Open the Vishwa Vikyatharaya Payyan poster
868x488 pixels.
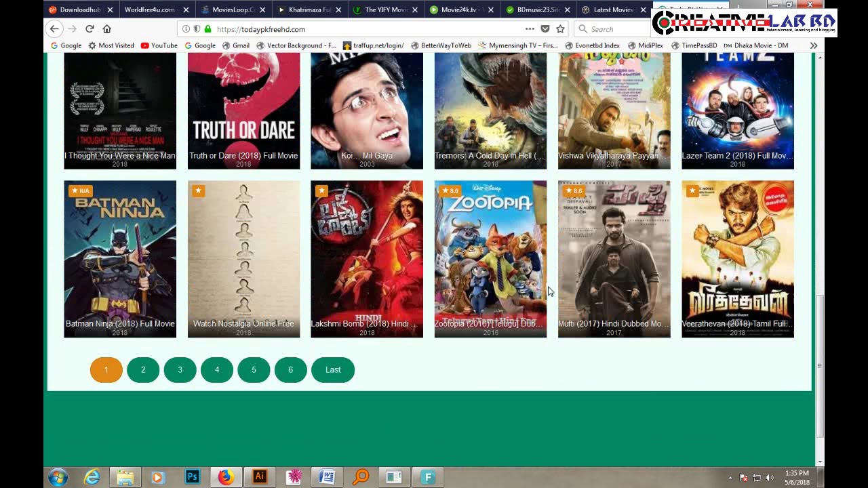pyautogui.click(x=614, y=110)
